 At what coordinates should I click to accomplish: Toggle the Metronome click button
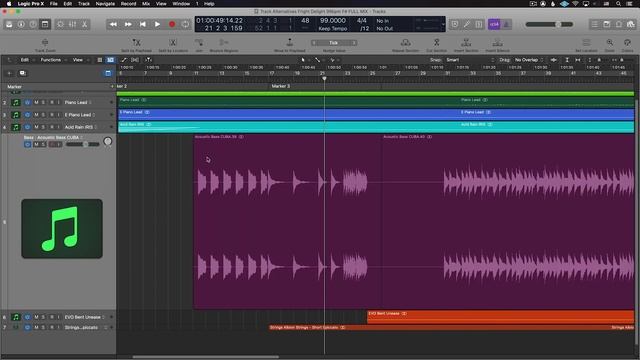506,24
